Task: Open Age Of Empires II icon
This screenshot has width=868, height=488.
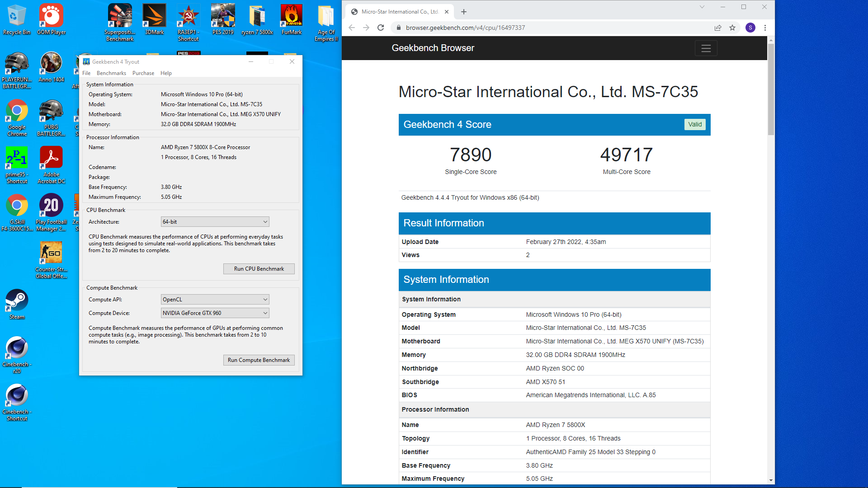Action: [x=326, y=23]
